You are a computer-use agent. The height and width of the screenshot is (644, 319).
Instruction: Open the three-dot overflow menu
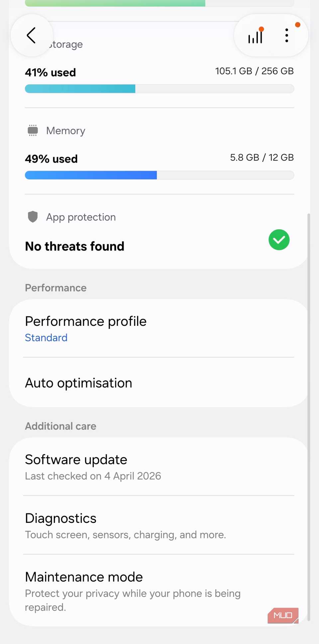[286, 36]
